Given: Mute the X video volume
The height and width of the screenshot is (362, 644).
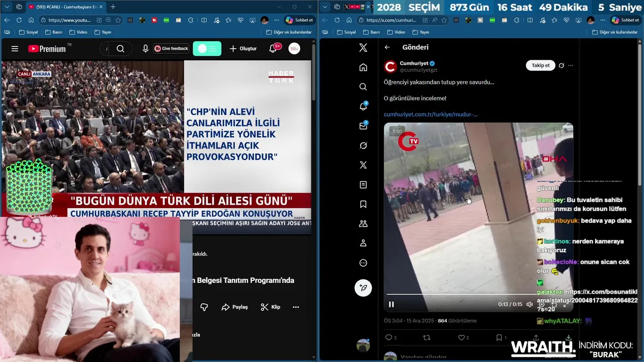Looking at the screenshot, I should [x=529, y=304].
